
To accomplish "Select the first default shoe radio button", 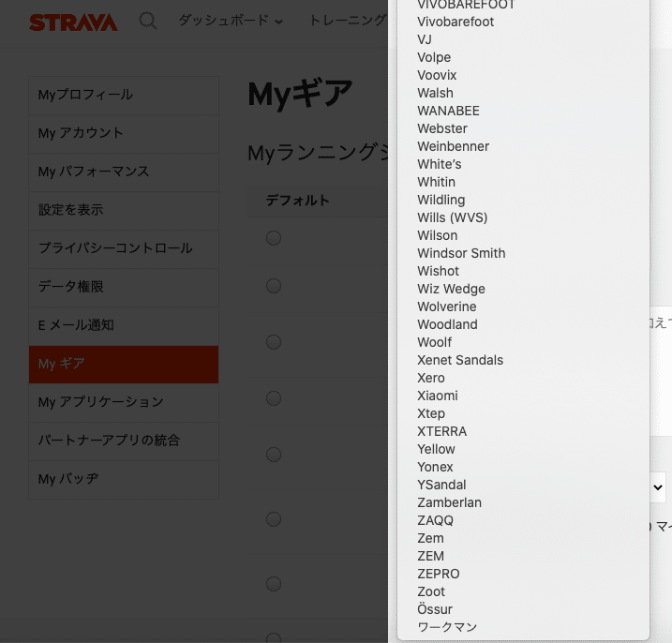I will (x=274, y=238).
